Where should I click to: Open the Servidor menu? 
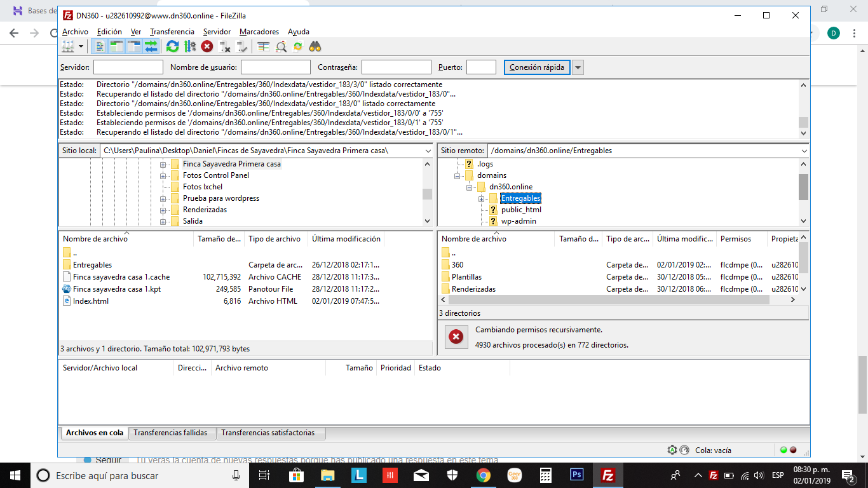click(x=217, y=32)
